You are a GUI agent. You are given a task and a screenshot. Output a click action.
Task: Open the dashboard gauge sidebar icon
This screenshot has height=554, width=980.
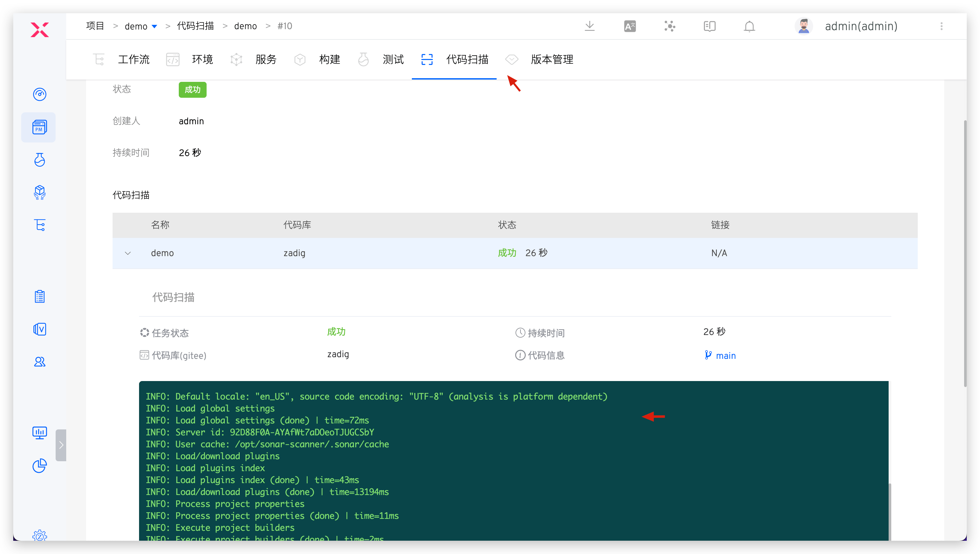coord(40,94)
